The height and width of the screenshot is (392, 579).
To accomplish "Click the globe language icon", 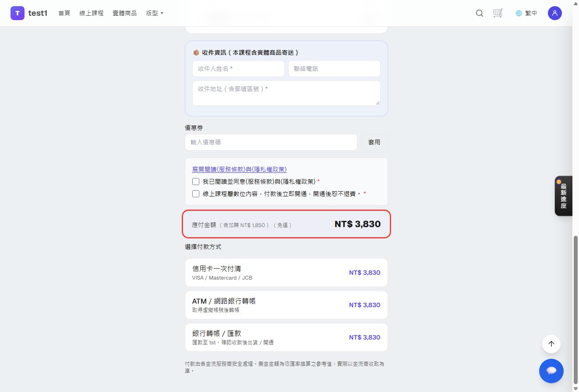I will point(519,13).
